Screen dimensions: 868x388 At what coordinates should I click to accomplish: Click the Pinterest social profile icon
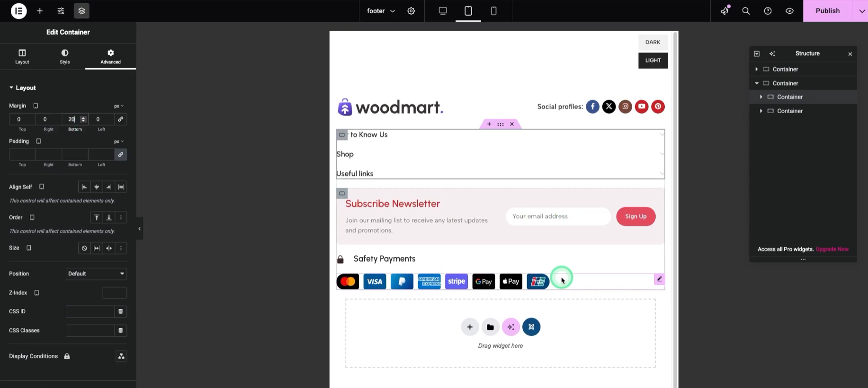tap(658, 107)
